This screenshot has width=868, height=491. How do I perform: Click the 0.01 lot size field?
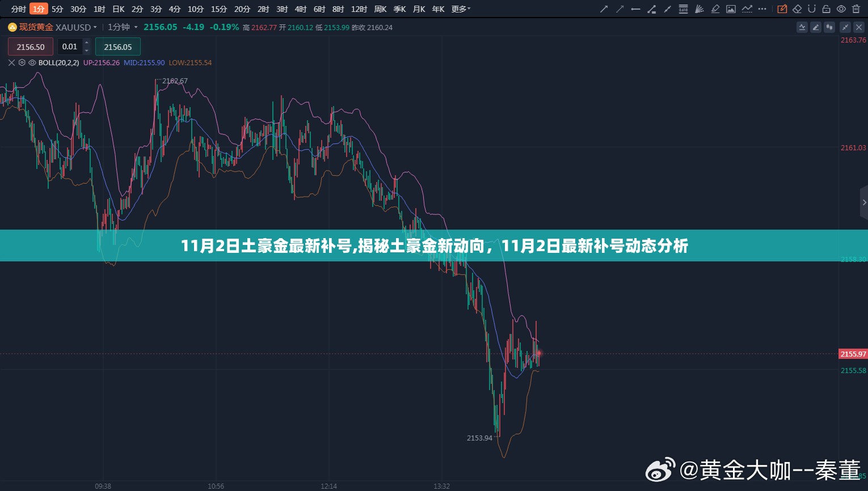pos(70,46)
